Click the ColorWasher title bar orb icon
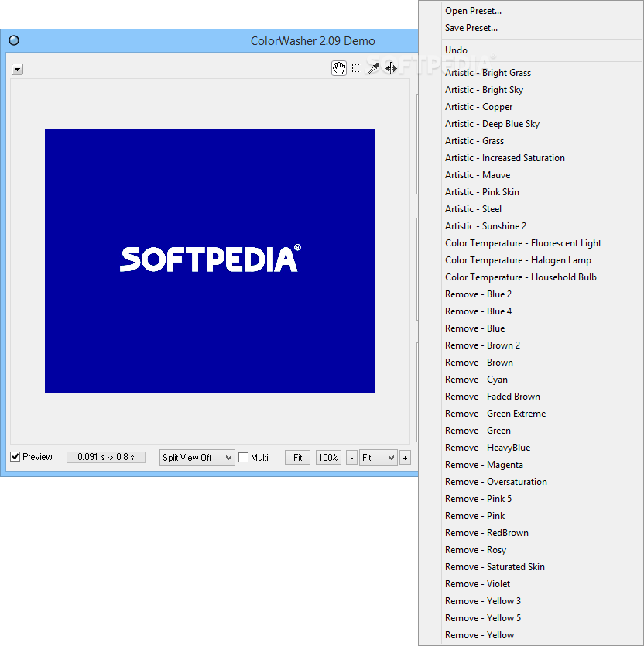The height and width of the screenshot is (646, 644). pyautogui.click(x=14, y=40)
